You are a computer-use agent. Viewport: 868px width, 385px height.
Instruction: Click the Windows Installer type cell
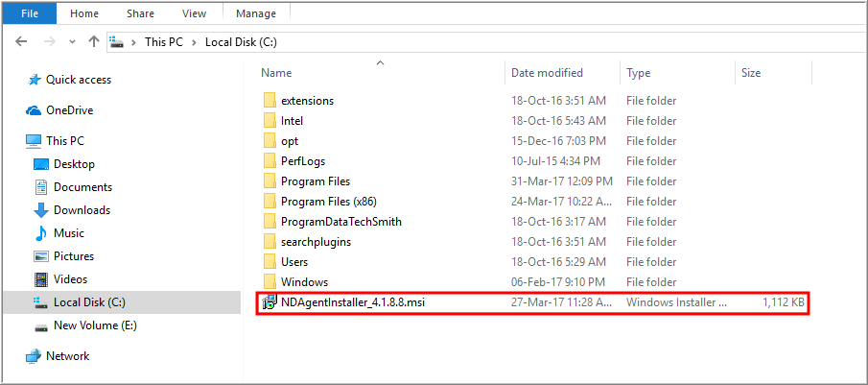676,302
